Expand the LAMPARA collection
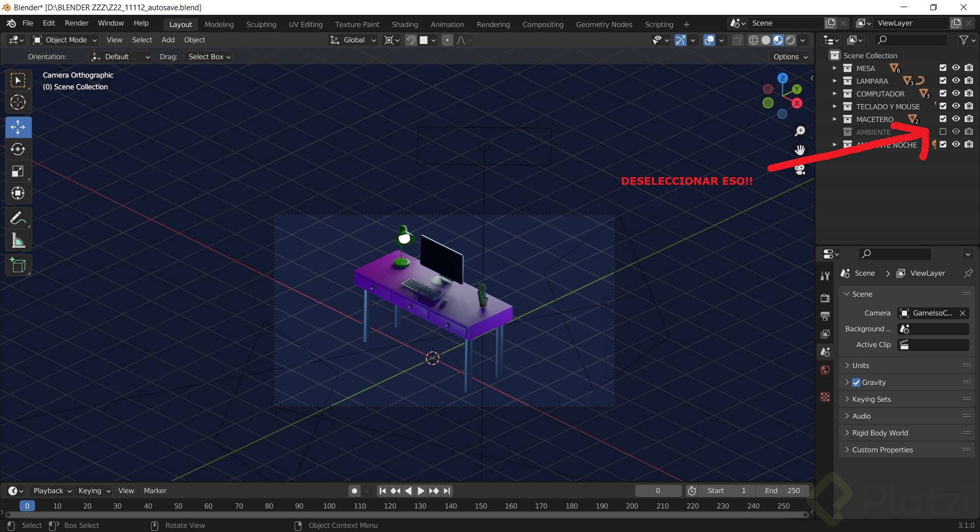This screenshot has height=532, width=980. pyautogui.click(x=835, y=81)
